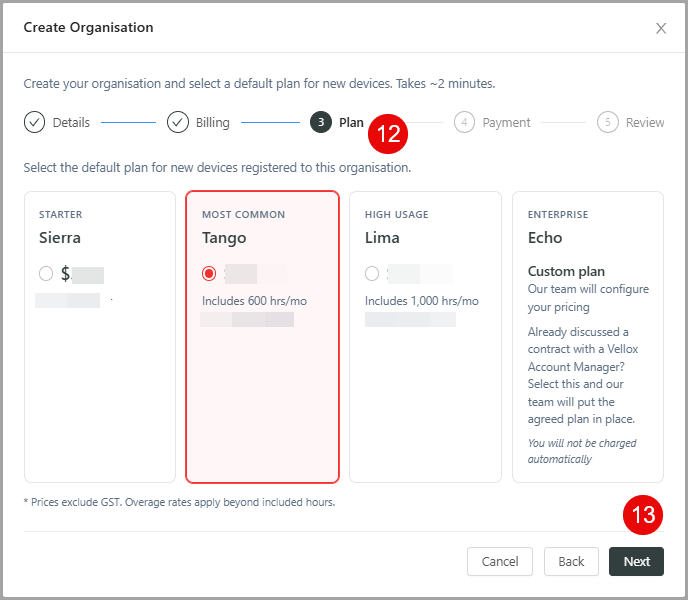
Task: Click the Echo plan name
Action: point(545,237)
